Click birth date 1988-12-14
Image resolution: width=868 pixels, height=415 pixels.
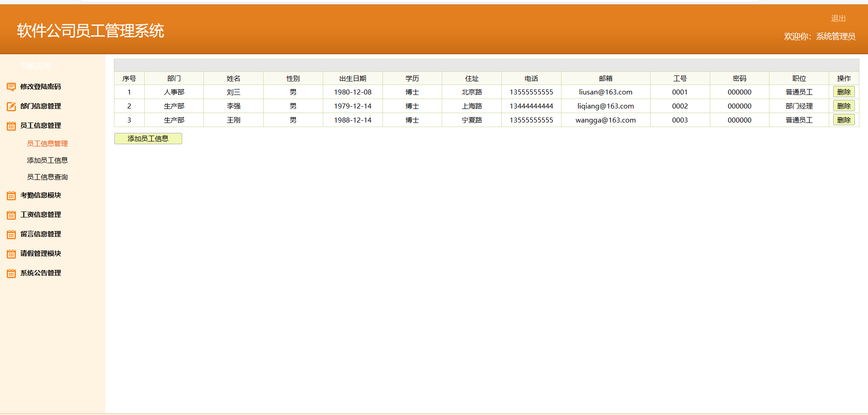tap(353, 120)
